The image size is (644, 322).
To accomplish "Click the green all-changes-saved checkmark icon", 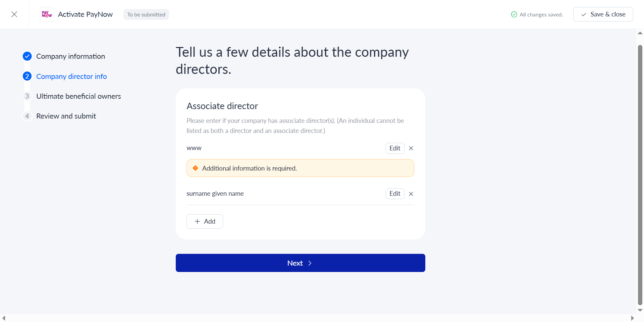I will [514, 14].
